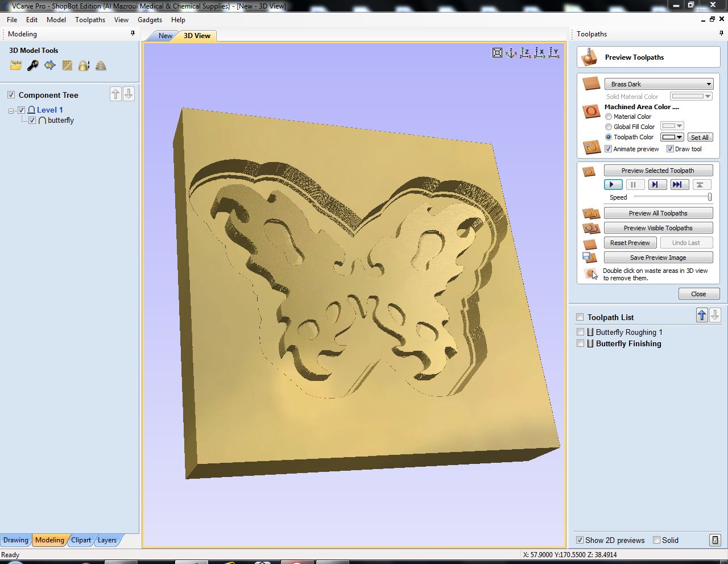Click the toolpath summary icon at bottom right

[x=715, y=540]
